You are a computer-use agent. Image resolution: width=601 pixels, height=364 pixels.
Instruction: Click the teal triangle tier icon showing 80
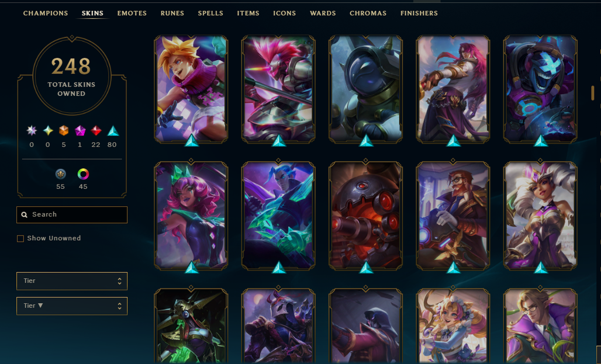click(112, 131)
